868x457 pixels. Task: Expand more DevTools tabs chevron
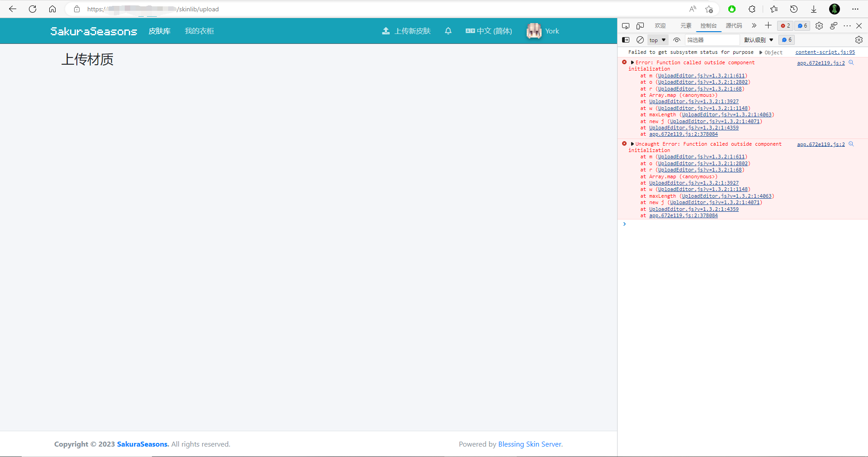tap(754, 26)
